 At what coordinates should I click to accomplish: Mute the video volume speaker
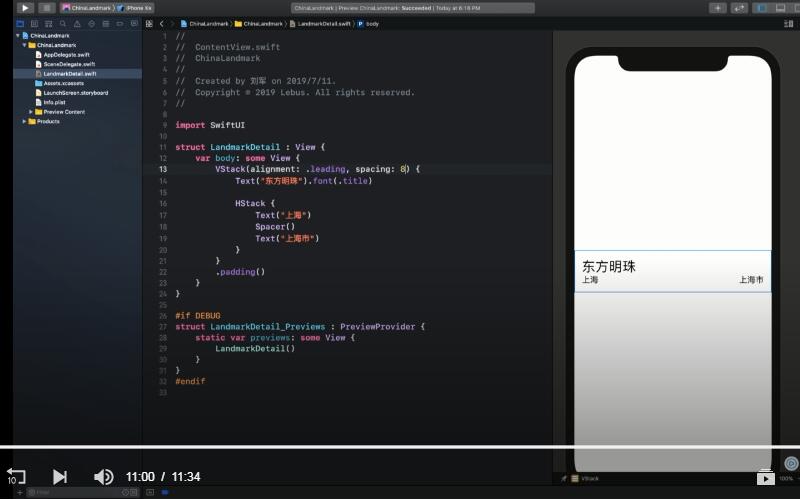pyautogui.click(x=103, y=477)
